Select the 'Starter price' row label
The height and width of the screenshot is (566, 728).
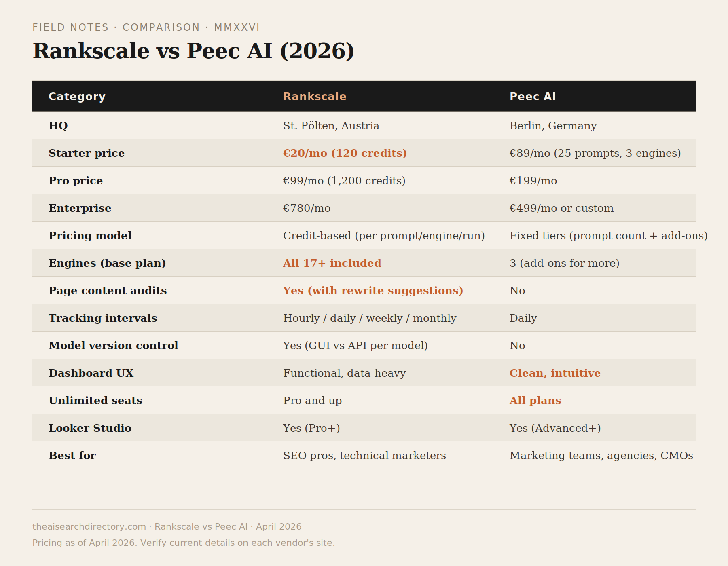tap(87, 153)
